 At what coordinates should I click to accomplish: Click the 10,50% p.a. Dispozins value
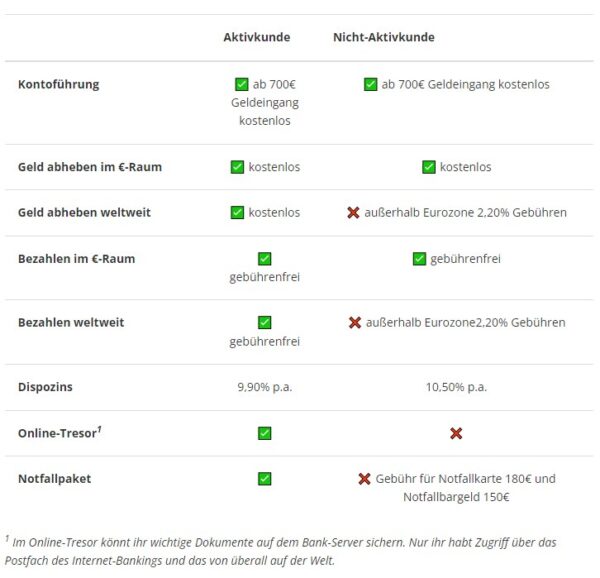(x=456, y=387)
